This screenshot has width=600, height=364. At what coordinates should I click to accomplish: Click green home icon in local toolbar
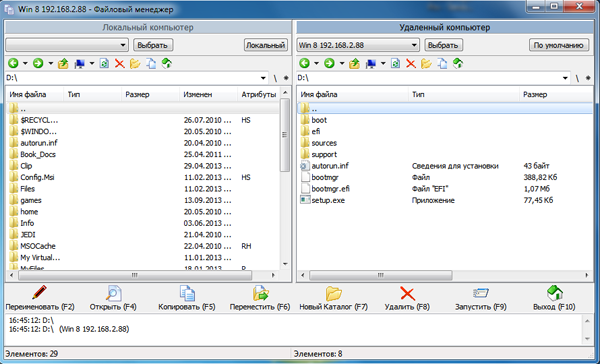click(166, 63)
